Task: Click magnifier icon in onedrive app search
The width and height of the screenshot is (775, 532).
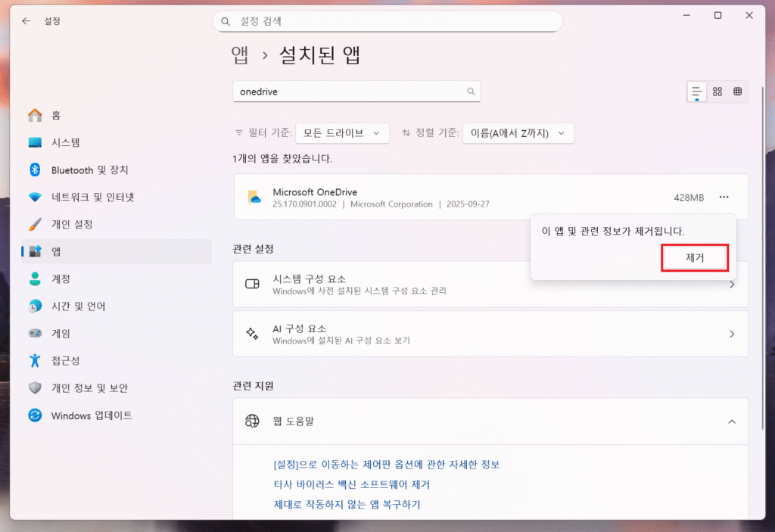Action: click(471, 92)
